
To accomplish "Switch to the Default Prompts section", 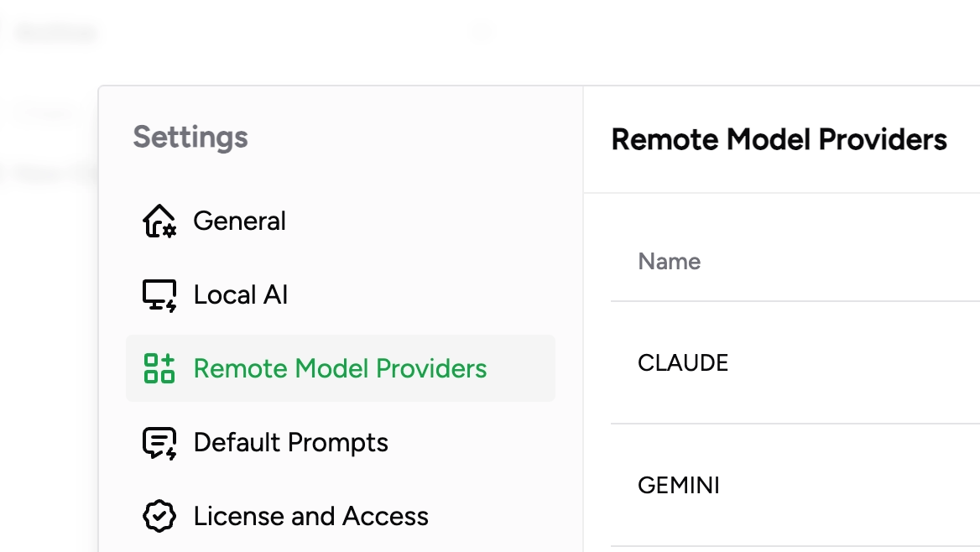I will 290,442.
